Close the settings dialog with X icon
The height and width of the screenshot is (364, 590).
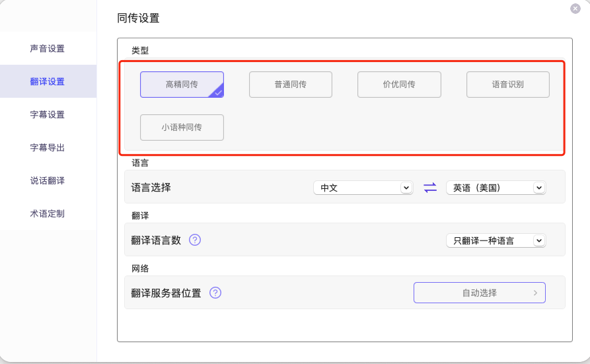[x=575, y=8]
